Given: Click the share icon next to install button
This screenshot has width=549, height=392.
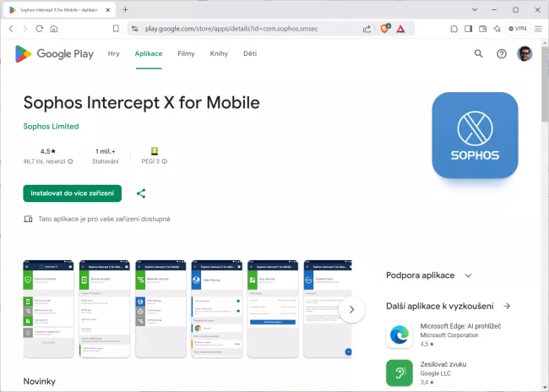Looking at the screenshot, I should [x=141, y=193].
